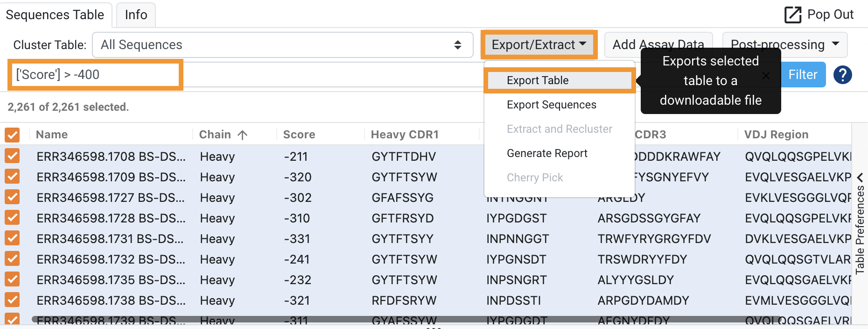Uncheck row ERR346598.1731 checkbox
This screenshot has width=868, height=329.
pos(12,238)
